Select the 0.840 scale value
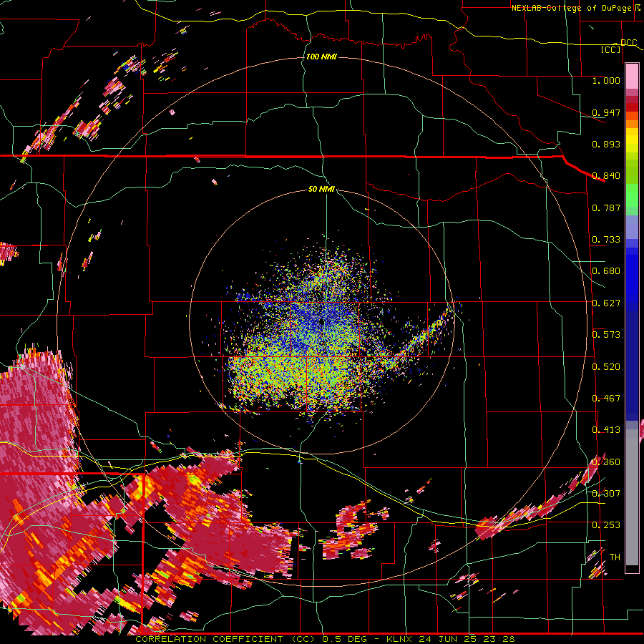 [606, 176]
